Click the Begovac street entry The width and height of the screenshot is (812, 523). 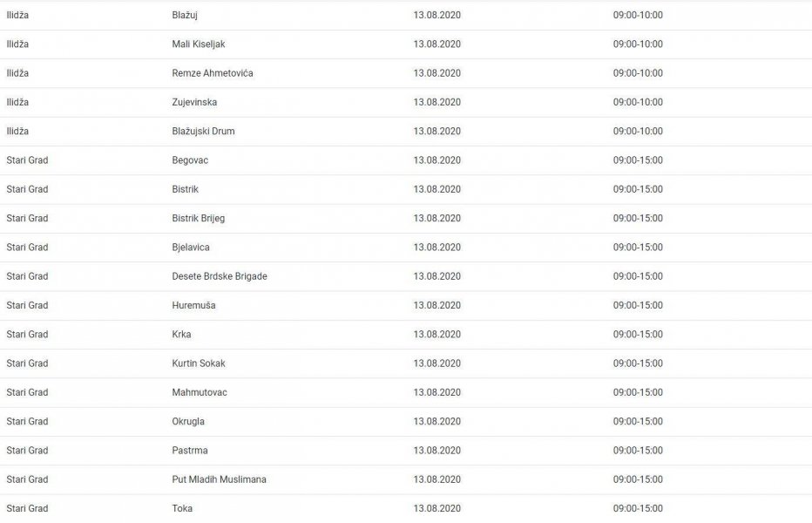(190, 160)
